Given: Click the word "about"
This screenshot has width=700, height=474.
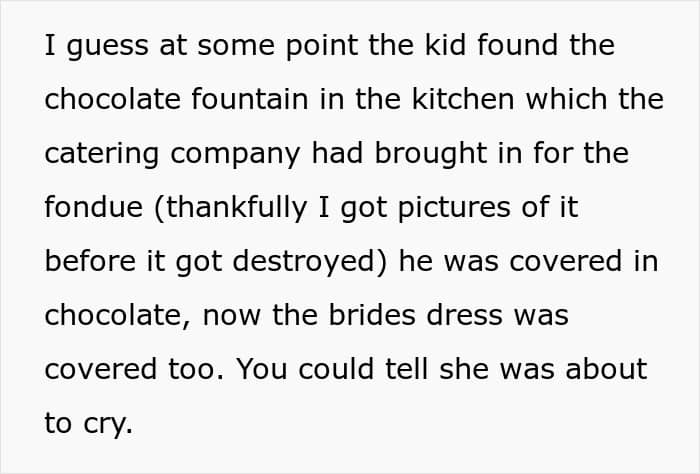Looking at the screenshot, I should point(604,370).
